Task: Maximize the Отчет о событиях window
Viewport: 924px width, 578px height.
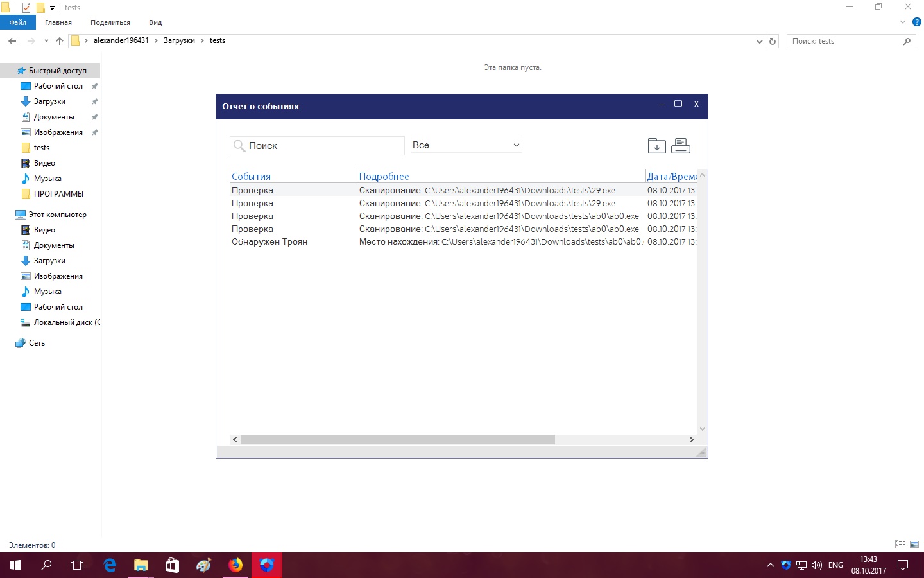Action: coord(678,104)
